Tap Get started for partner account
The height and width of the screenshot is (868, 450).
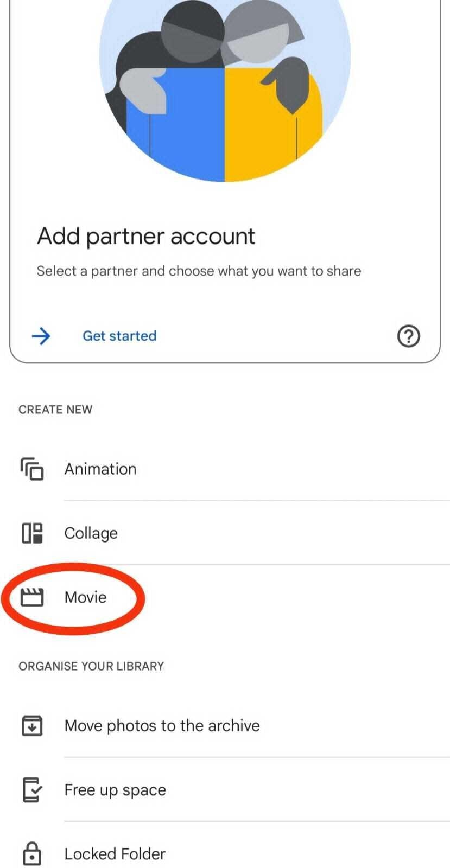pos(119,336)
